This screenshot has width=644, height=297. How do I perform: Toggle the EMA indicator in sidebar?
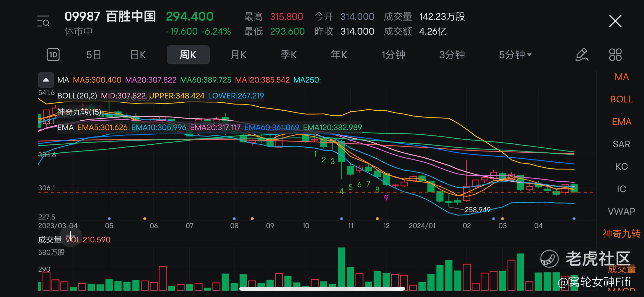tap(622, 122)
